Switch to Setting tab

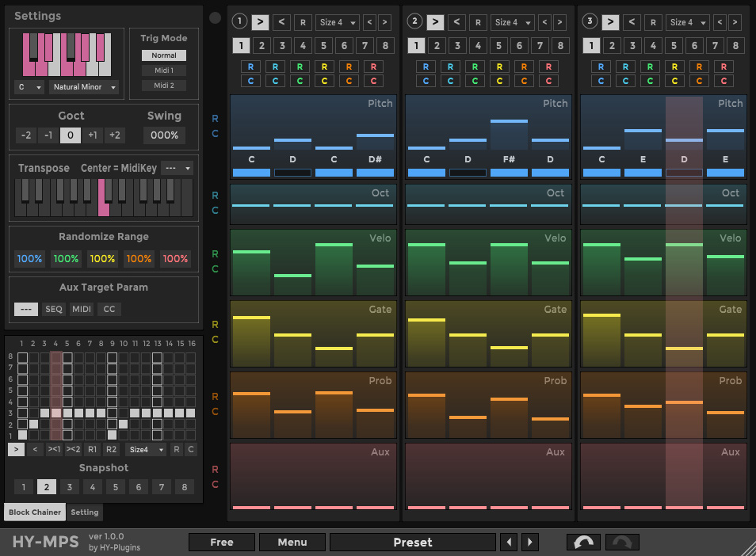[x=84, y=512]
